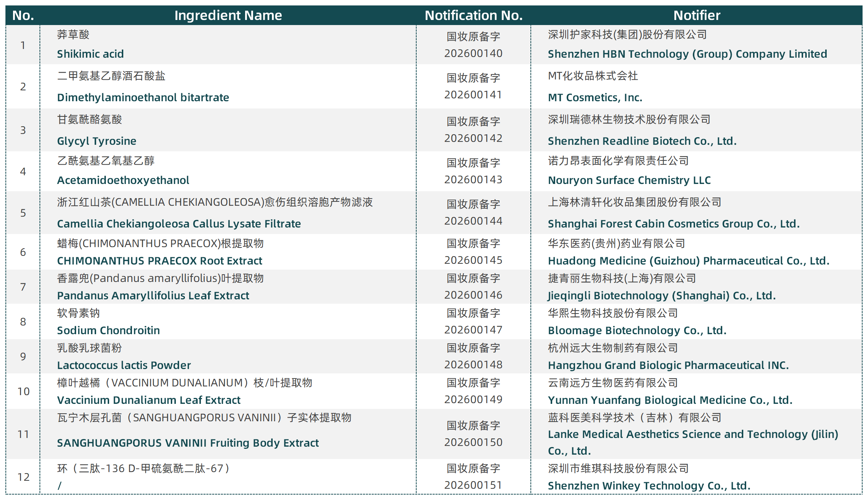Select 'Dimethylaminoethanol bitartrate' ingredient name
This screenshot has height=500, width=868.
pos(143,97)
